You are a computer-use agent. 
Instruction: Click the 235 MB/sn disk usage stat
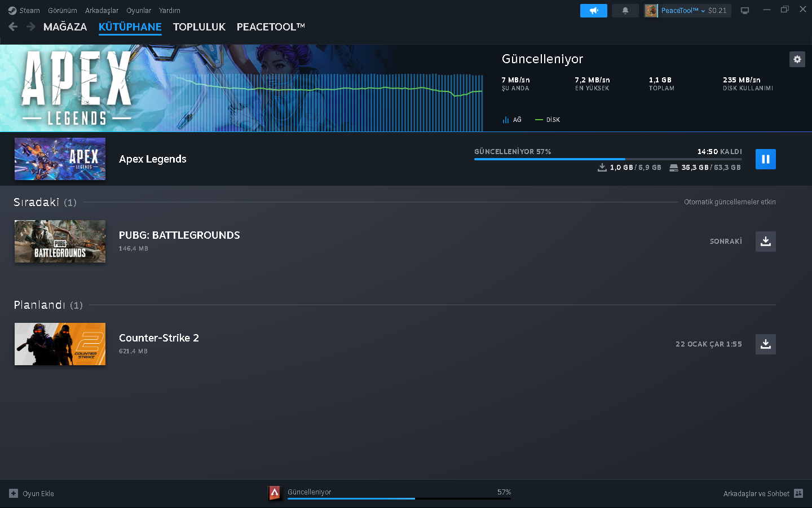point(748,84)
